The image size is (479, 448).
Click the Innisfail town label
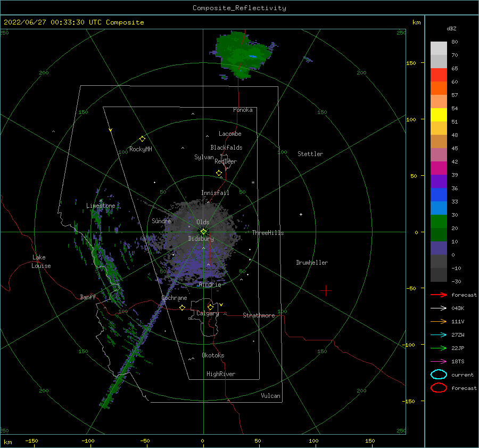point(215,193)
